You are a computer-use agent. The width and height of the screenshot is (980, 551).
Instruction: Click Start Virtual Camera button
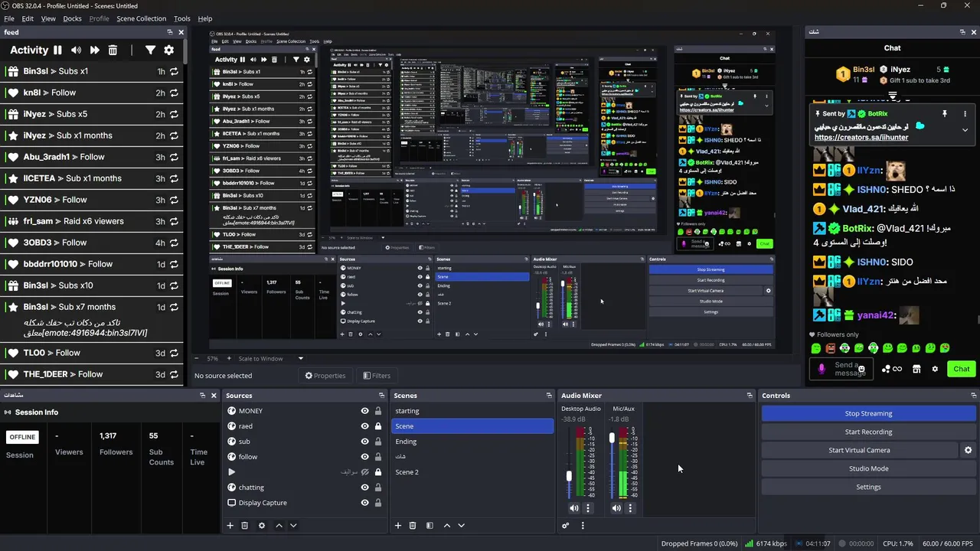[x=859, y=450]
